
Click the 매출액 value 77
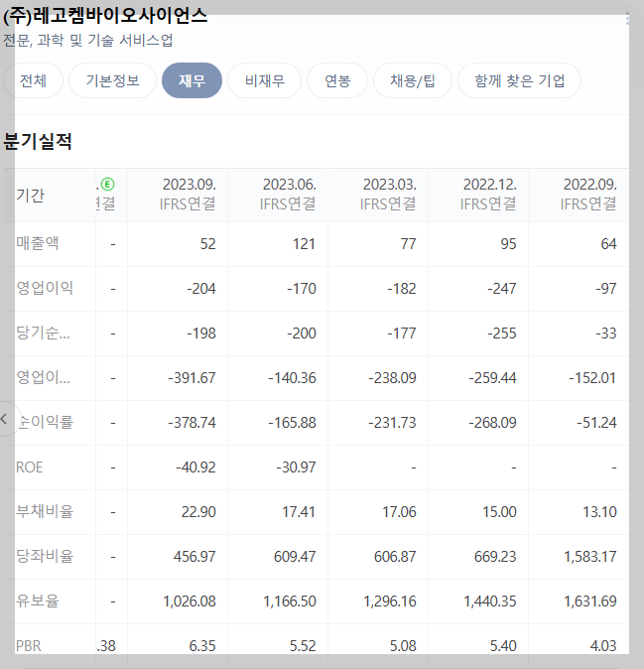click(x=408, y=244)
